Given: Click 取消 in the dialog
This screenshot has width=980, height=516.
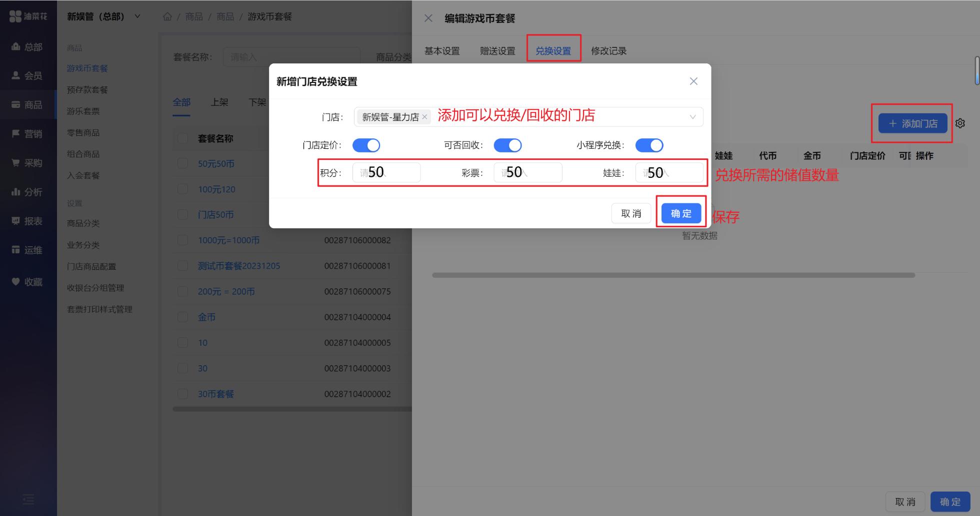Looking at the screenshot, I should (631, 213).
